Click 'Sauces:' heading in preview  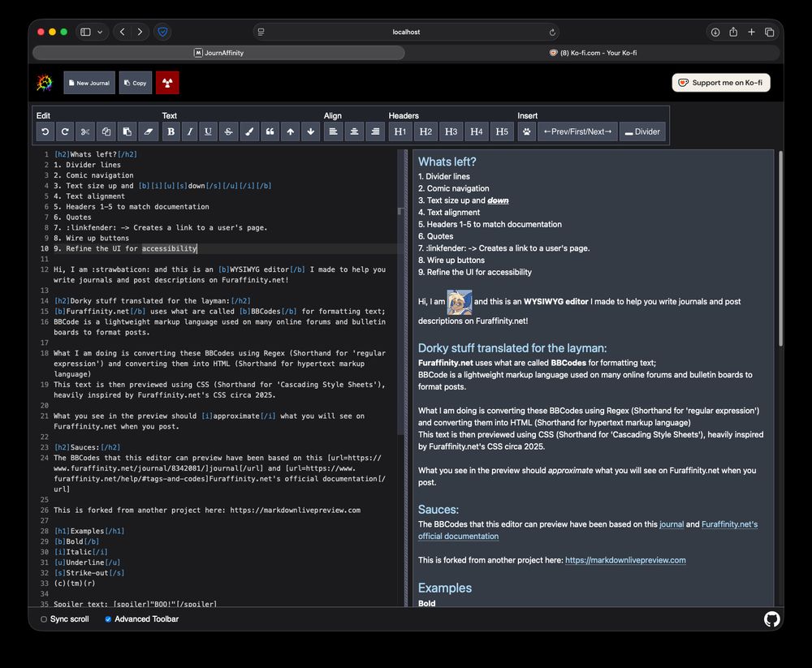[438, 510]
